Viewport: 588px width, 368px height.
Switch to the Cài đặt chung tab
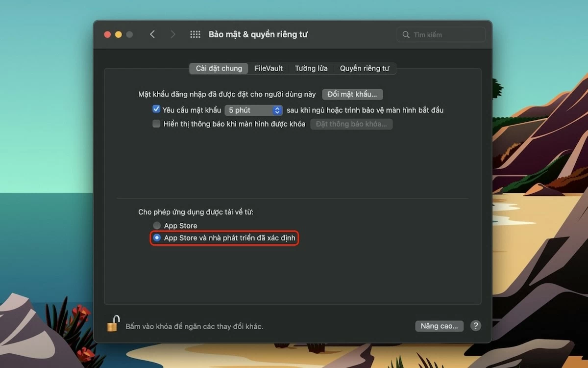pyautogui.click(x=218, y=68)
